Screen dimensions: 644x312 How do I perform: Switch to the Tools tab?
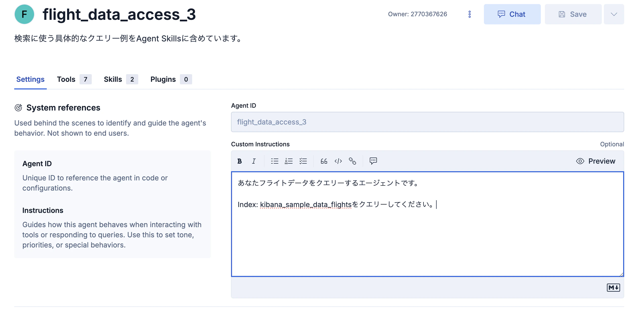pos(66,79)
